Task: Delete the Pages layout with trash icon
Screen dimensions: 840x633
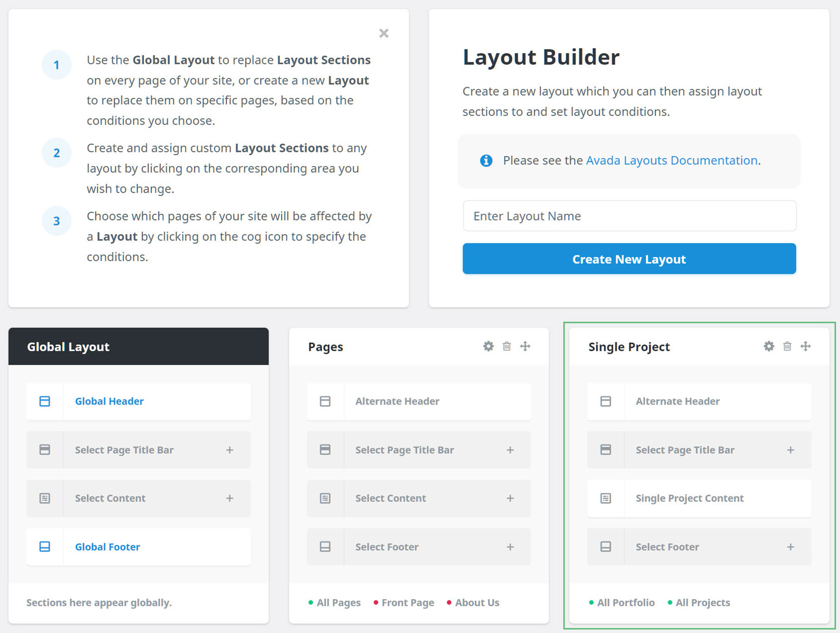Action: tap(507, 346)
